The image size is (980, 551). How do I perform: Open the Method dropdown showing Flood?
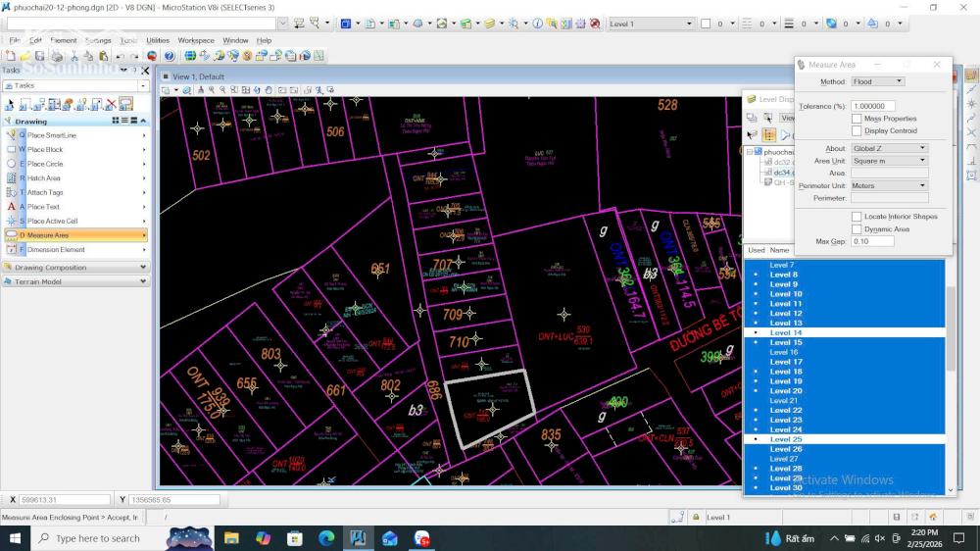tap(877, 81)
